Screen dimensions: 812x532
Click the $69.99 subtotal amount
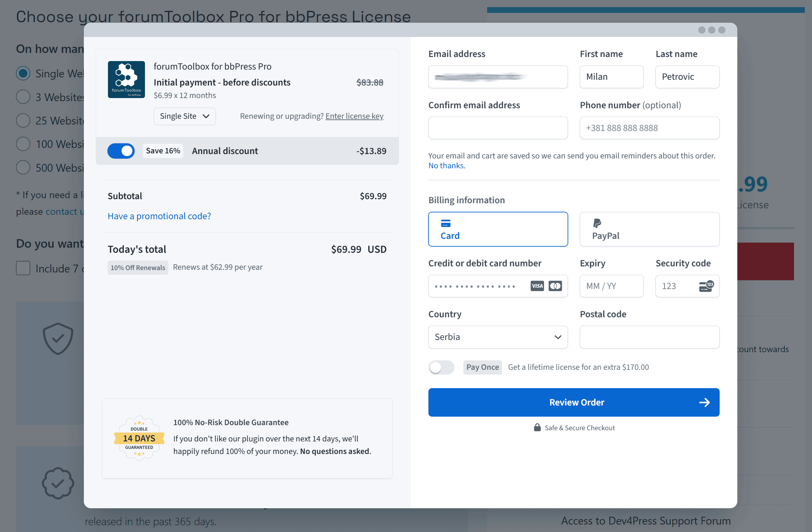373,196
